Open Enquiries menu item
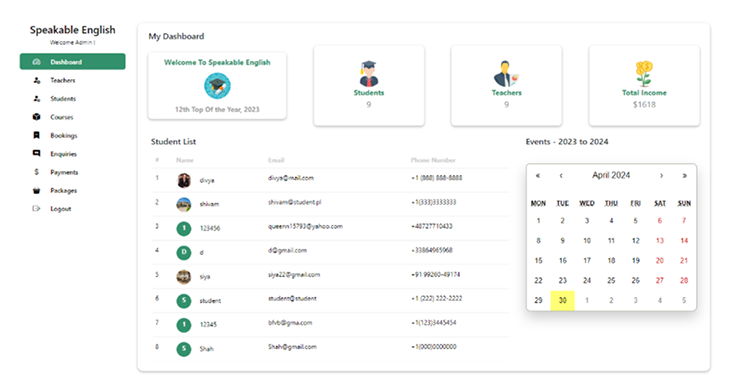This screenshot has height=391, width=732. pyautogui.click(x=72, y=154)
